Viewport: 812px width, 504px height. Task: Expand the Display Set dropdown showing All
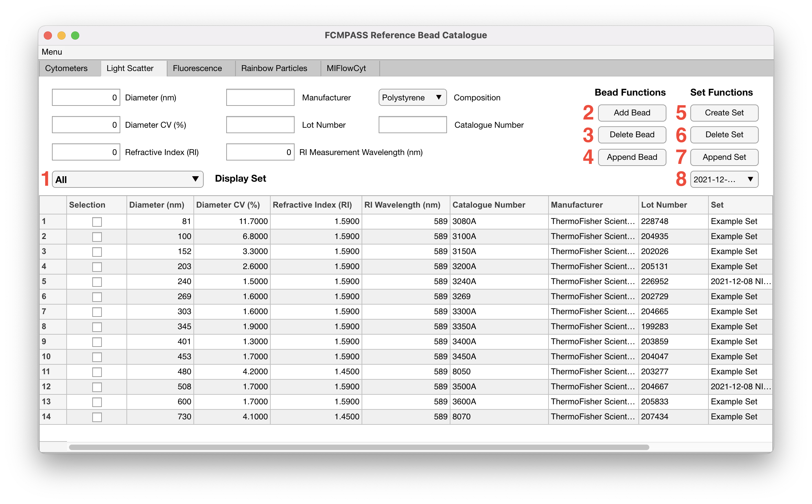click(127, 179)
